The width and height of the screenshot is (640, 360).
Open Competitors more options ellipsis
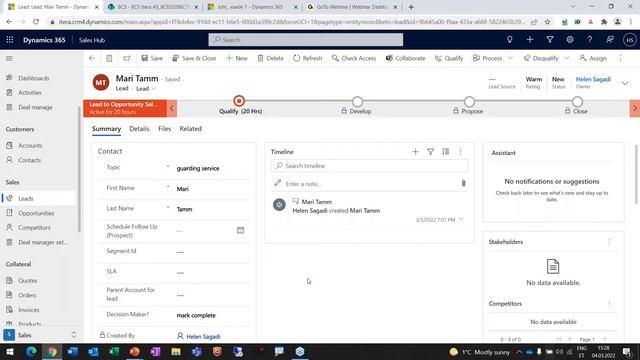[x=609, y=303]
